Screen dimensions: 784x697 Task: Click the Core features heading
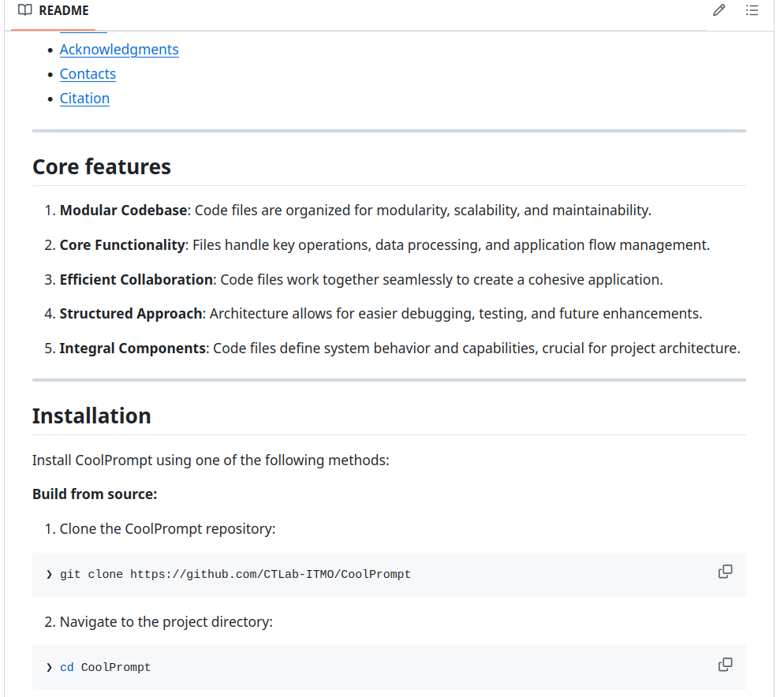(102, 167)
